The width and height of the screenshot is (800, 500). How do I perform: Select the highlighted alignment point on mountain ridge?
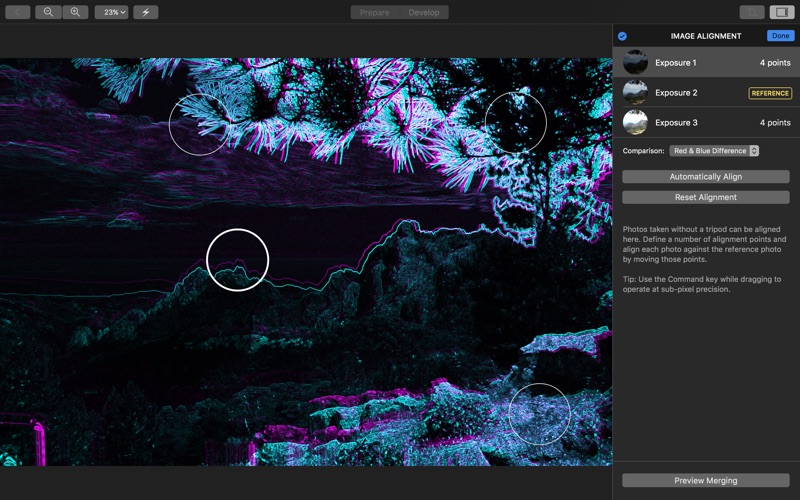pyautogui.click(x=238, y=260)
